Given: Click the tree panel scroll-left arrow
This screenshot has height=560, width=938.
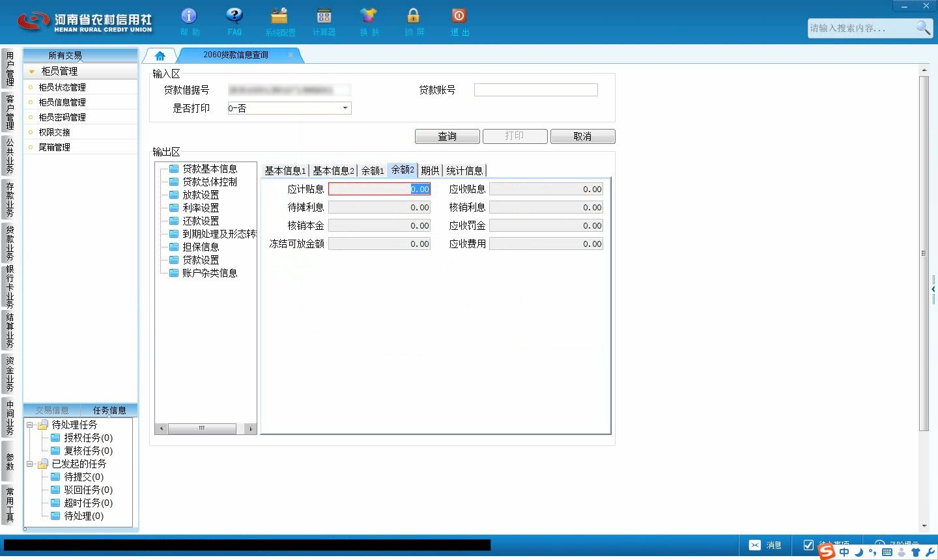Looking at the screenshot, I should (x=162, y=428).
